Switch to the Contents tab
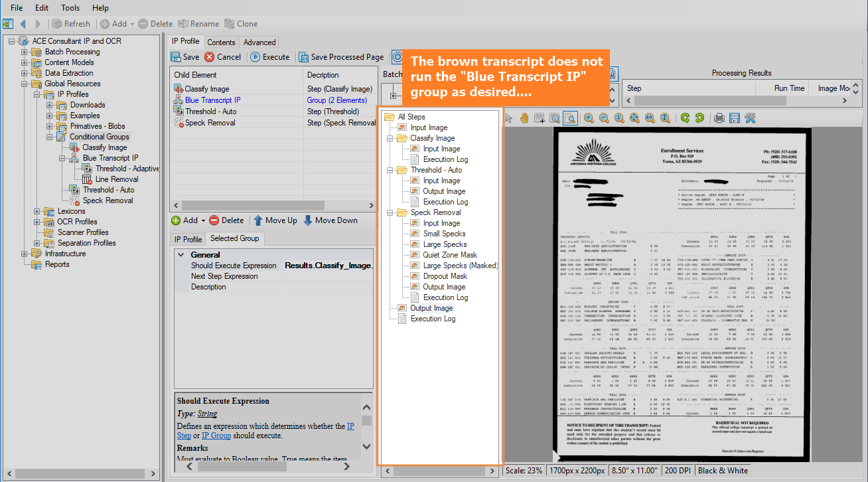 click(x=221, y=42)
